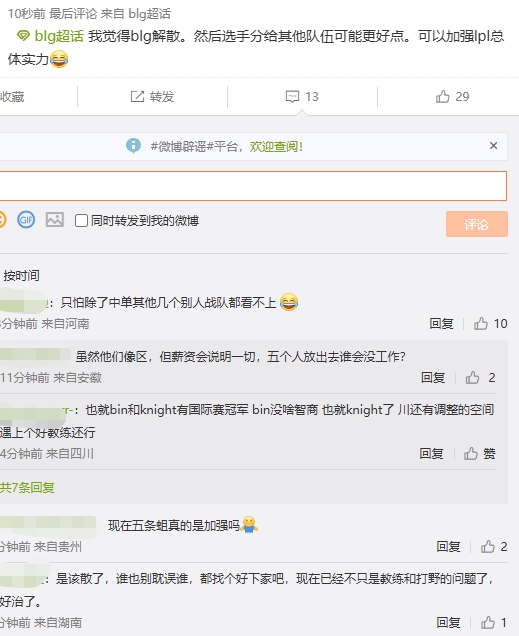519x636 pixels.
Task: Click the blg超话 topic link in post
Action: click(x=59, y=36)
